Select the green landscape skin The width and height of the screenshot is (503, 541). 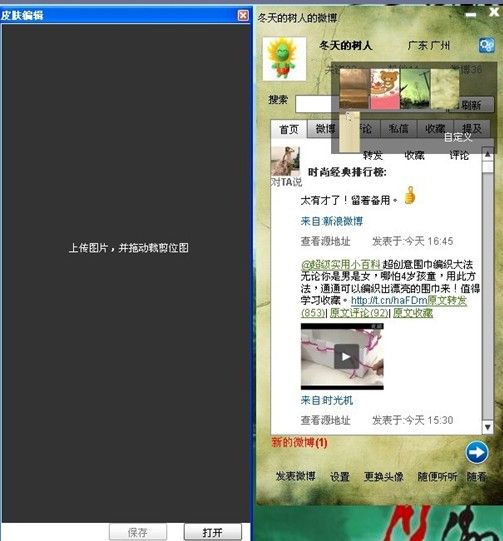pos(415,88)
